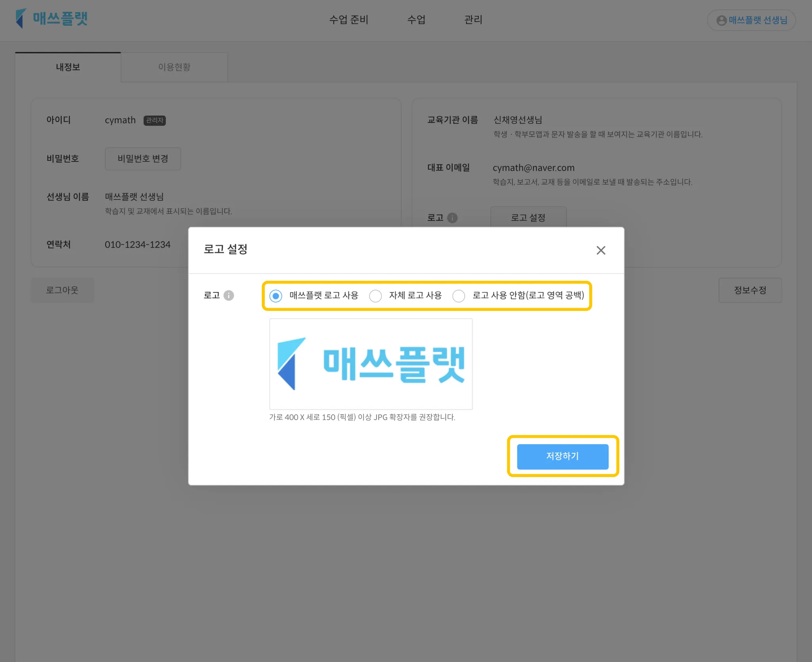812x662 pixels.
Task: Click the 정보수정 button
Action: (x=750, y=290)
